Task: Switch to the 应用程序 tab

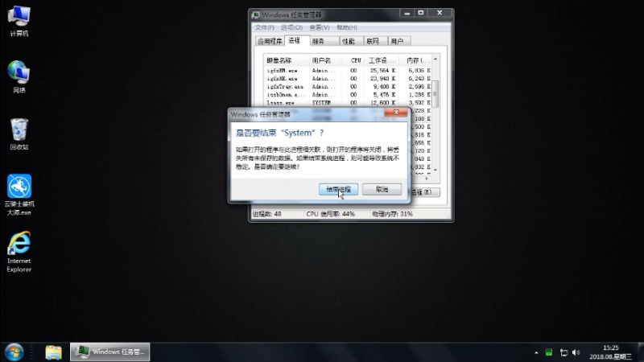Action: coord(270,41)
